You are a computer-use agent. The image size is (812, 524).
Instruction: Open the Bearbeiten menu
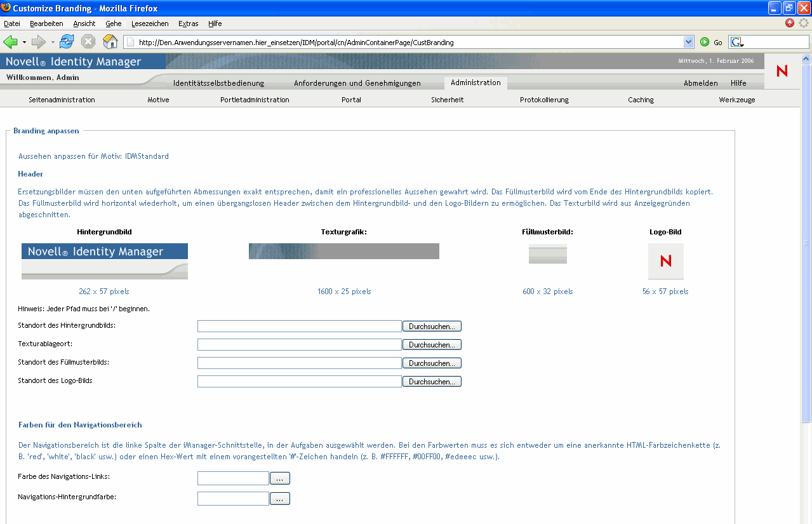[46, 24]
